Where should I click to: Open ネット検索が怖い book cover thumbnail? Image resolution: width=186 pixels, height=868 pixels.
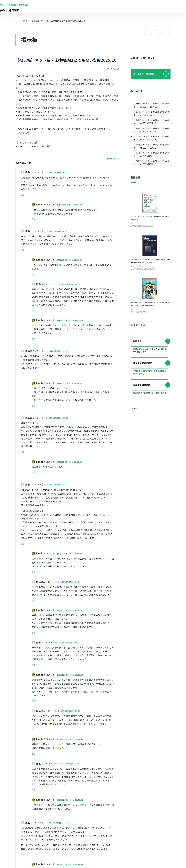[149, 289]
